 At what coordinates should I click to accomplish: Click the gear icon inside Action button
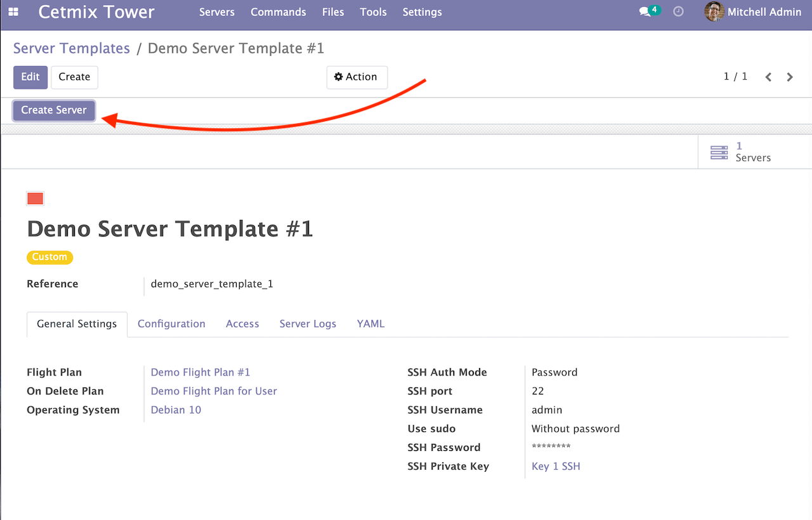pyautogui.click(x=338, y=77)
